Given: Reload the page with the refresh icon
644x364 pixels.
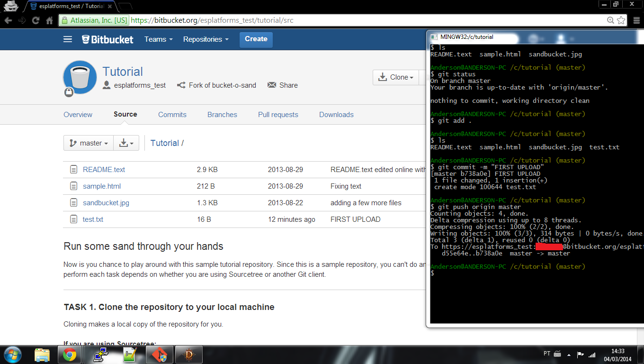Looking at the screenshot, I should (36, 20).
